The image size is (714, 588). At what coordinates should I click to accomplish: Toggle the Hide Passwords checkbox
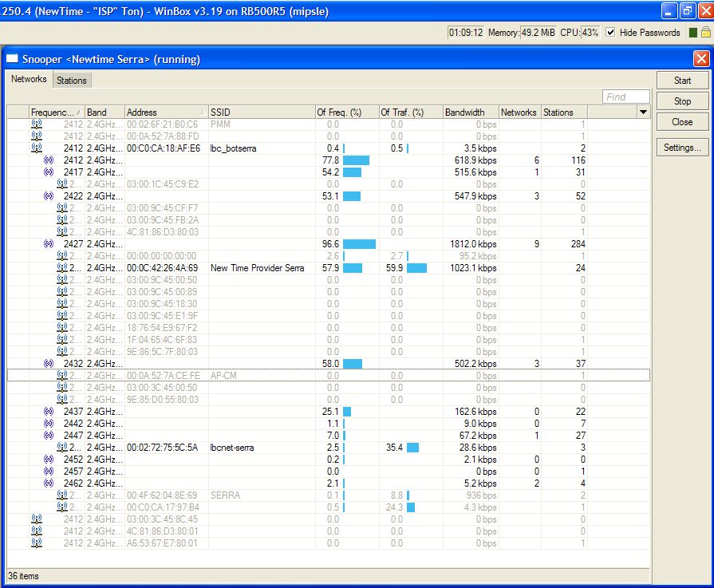[x=610, y=32]
